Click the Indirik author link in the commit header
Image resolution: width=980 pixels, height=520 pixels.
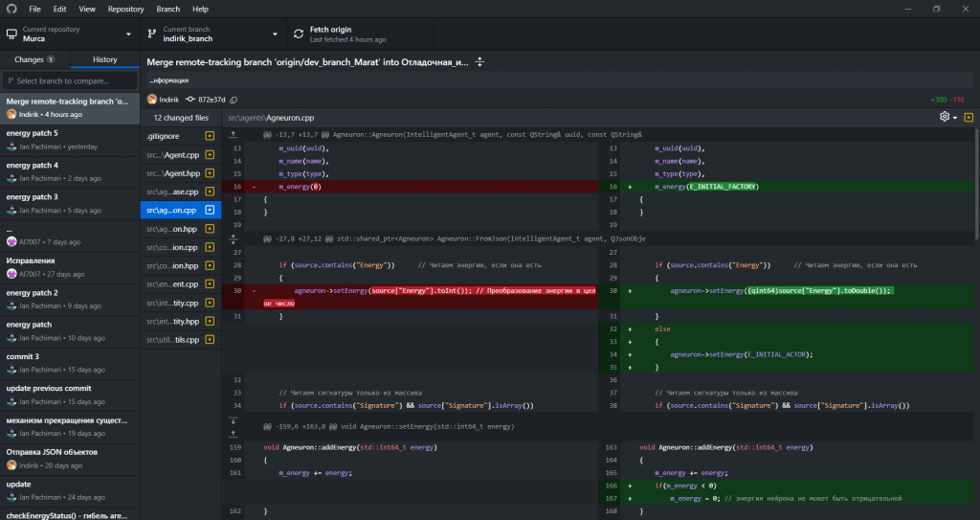point(170,100)
